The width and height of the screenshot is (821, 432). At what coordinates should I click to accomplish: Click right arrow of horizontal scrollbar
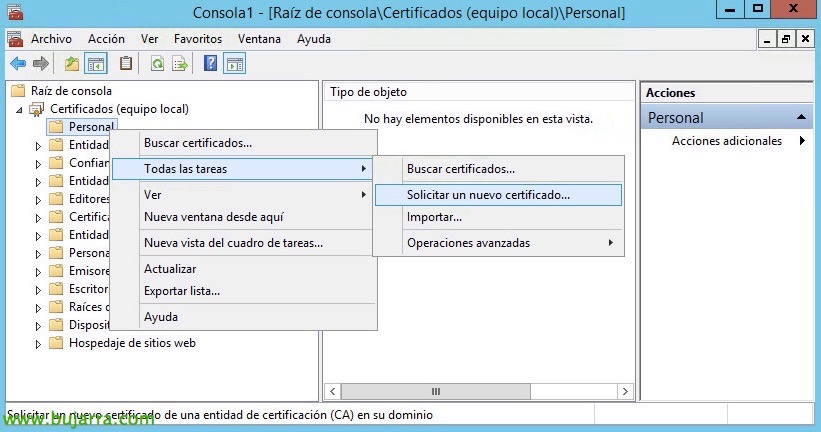click(625, 391)
